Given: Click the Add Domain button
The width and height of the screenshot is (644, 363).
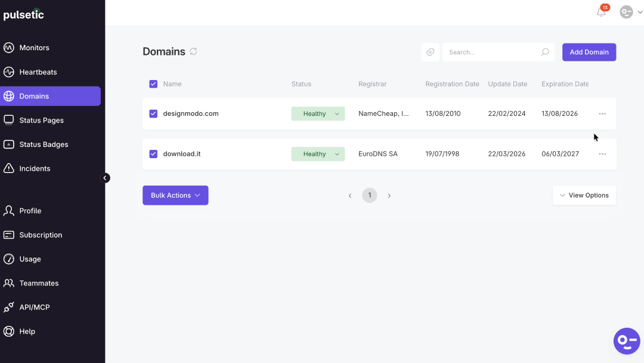Looking at the screenshot, I should pos(589,52).
